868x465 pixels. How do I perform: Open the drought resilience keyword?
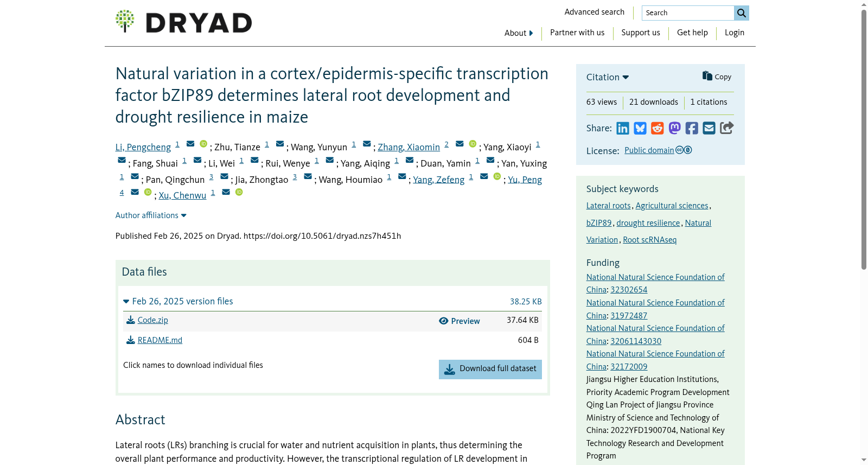648,223
